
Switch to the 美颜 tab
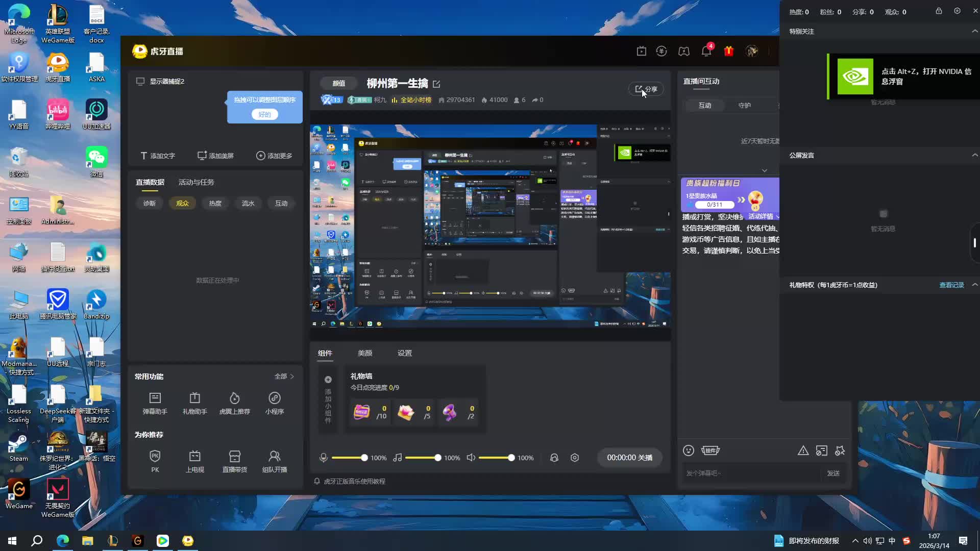(364, 353)
